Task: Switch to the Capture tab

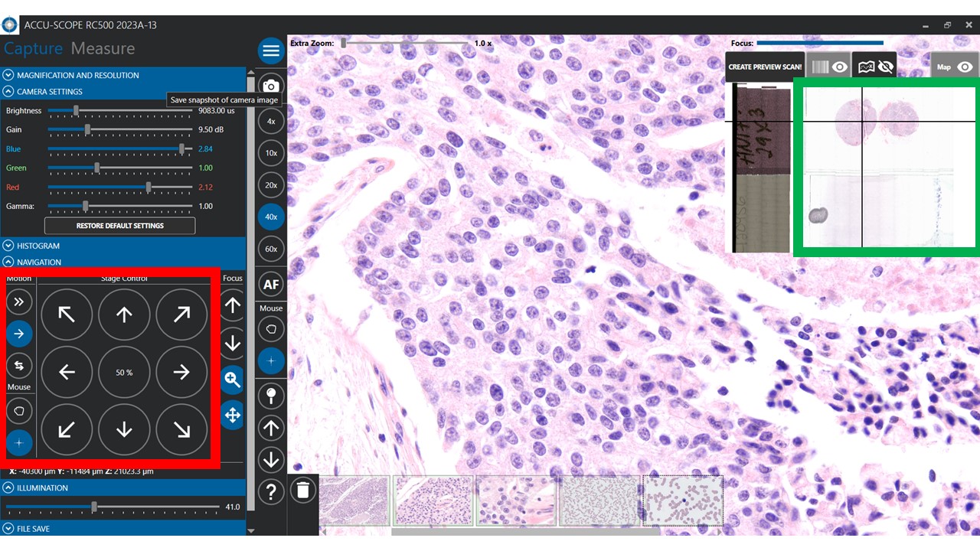Action: (33, 48)
